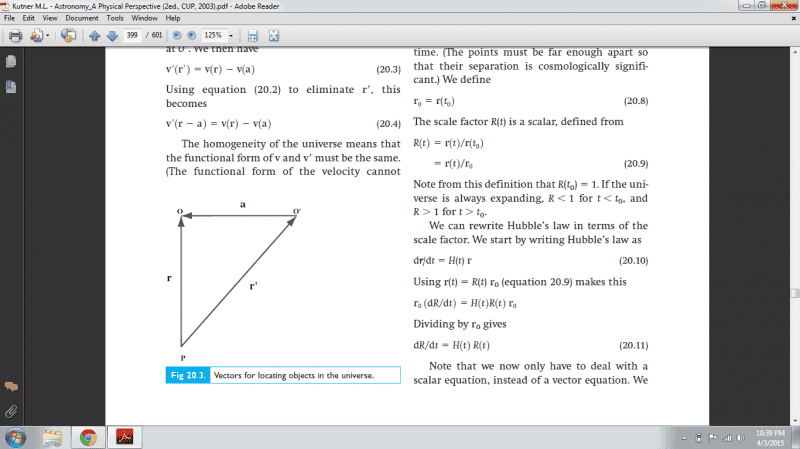Go to the previous page with up arrow

tap(94, 36)
